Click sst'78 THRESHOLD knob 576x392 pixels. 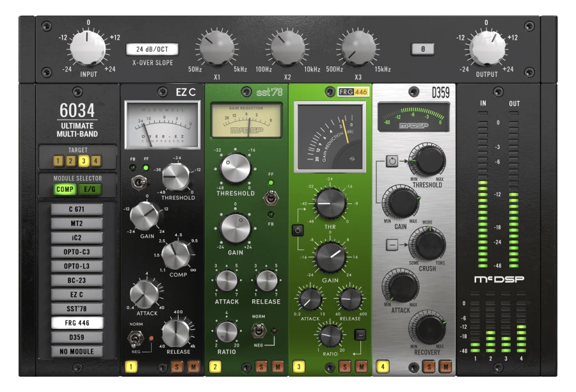pos(236,168)
